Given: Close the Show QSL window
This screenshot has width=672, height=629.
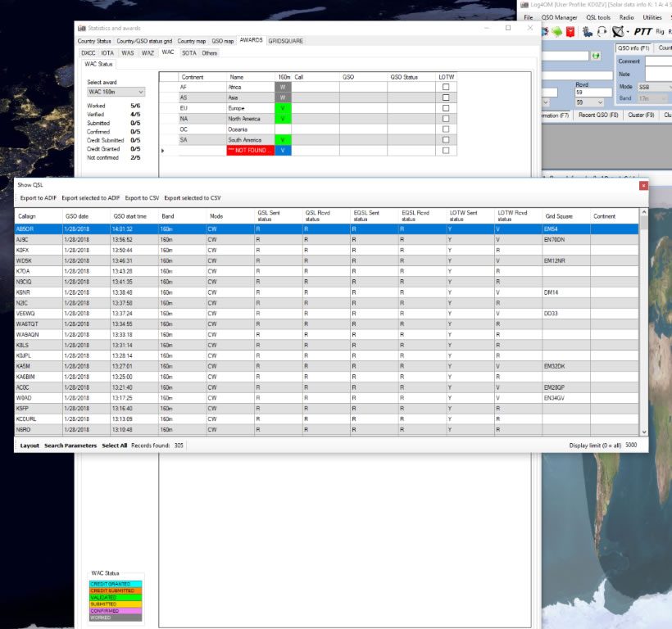Looking at the screenshot, I should click(x=643, y=185).
